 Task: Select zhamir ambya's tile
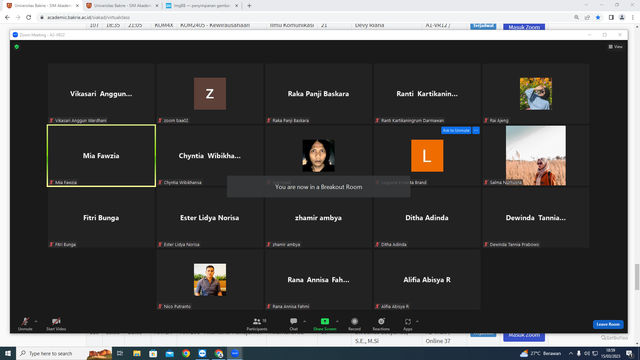[318, 218]
